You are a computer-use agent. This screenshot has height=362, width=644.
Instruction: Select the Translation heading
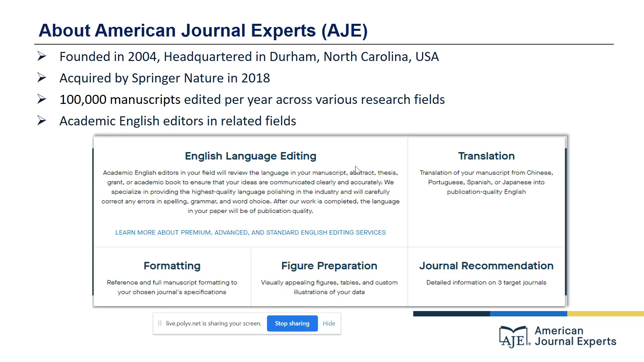[x=486, y=156]
